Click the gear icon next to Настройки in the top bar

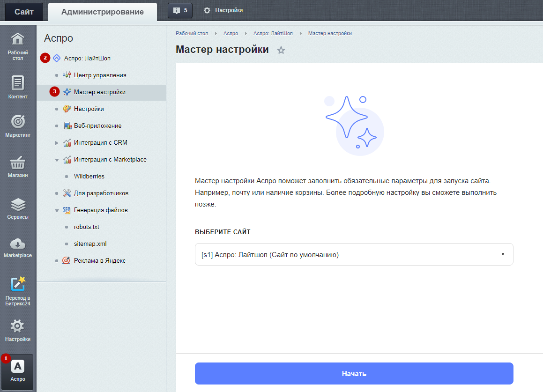click(x=207, y=10)
